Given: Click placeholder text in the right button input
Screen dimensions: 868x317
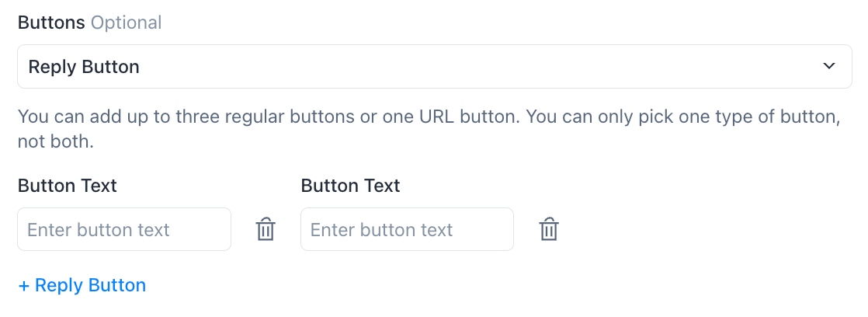Looking at the screenshot, I should [x=381, y=230].
